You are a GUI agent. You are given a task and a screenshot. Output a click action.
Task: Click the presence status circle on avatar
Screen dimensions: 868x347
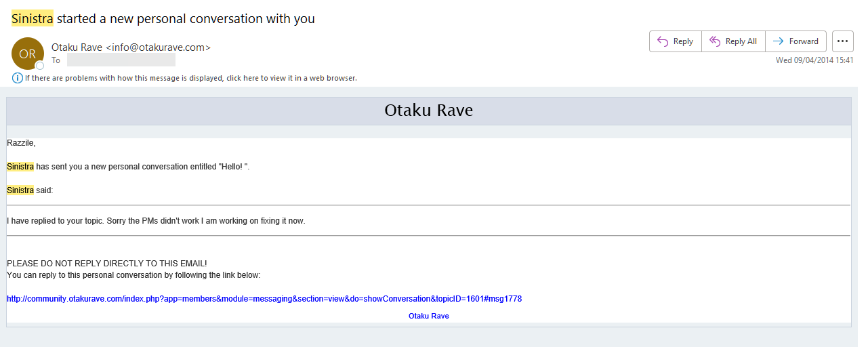tap(40, 66)
